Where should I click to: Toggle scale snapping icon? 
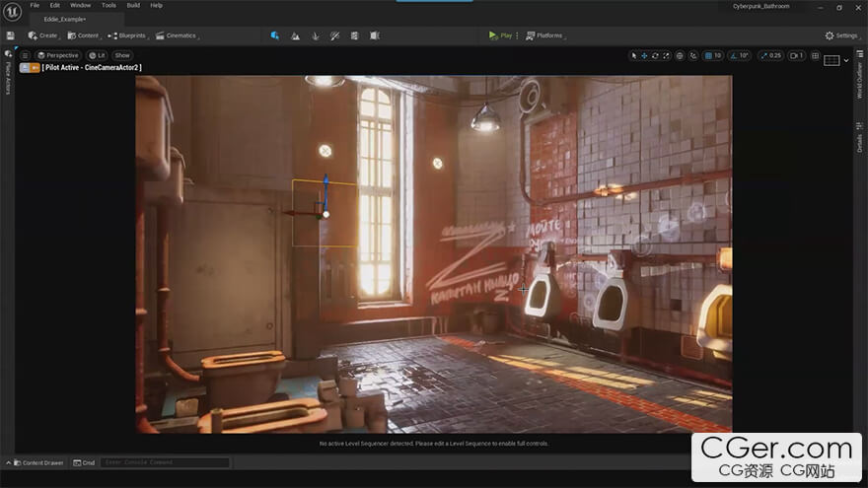coord(763,56)
